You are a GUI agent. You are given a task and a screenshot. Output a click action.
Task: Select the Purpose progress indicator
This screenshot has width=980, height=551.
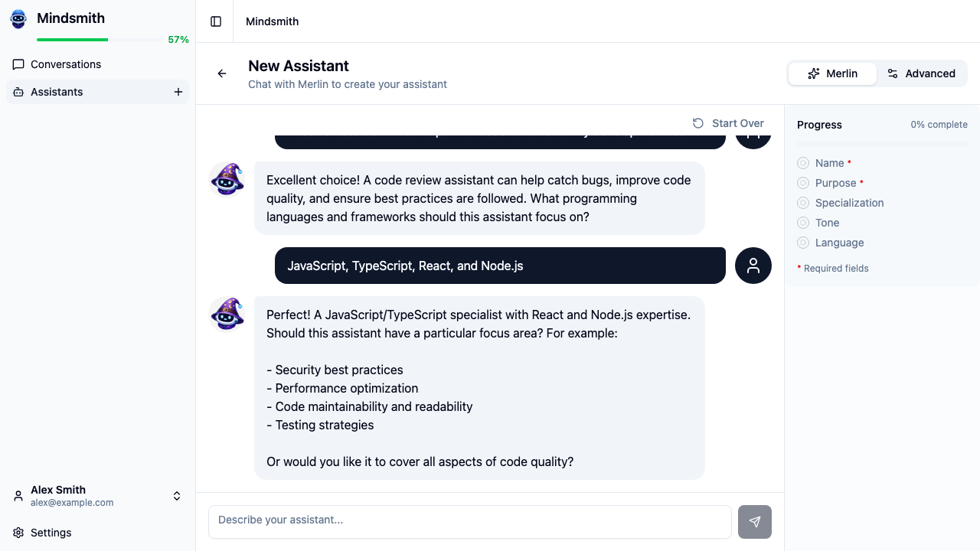[x=802, y=183]
